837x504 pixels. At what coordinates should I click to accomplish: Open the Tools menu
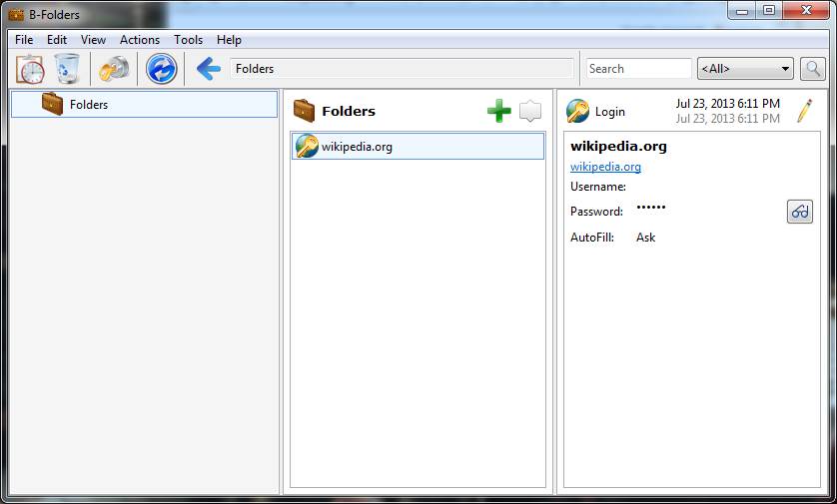tap(188, 40)
